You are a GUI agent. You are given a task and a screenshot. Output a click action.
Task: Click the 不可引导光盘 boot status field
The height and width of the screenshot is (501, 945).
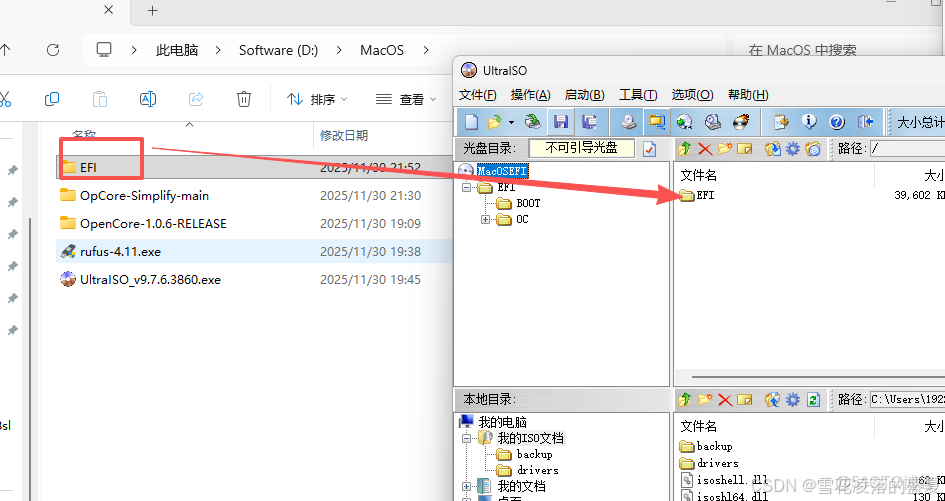(582, 148)
